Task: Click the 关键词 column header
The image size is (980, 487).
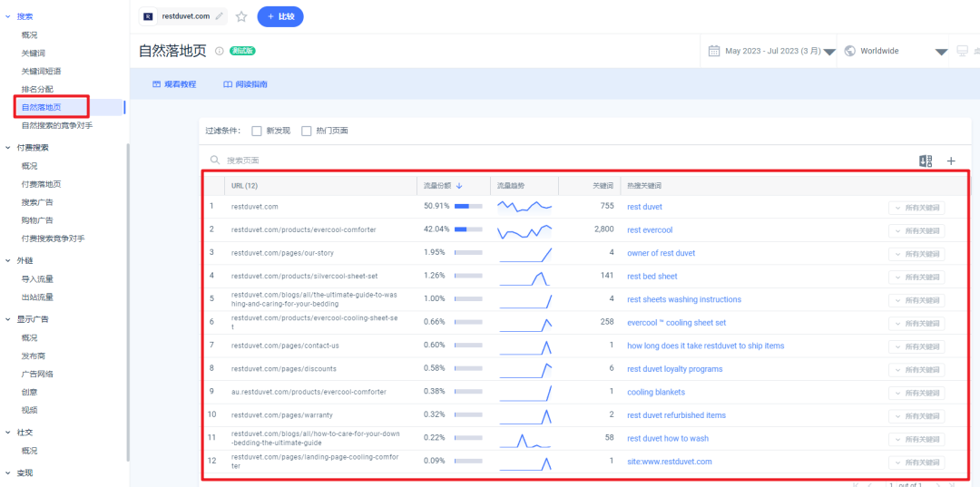Action: click(x=603, y=185)
